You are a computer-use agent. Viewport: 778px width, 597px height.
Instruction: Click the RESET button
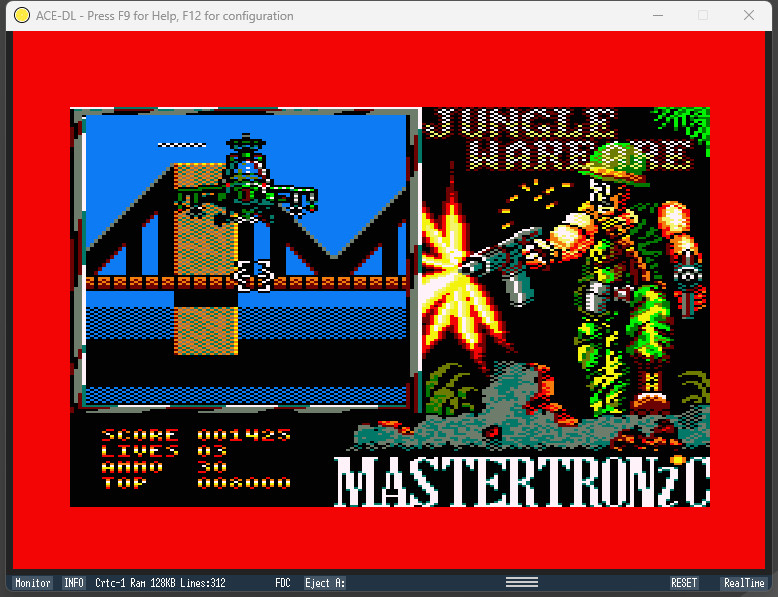click(684, 583)
